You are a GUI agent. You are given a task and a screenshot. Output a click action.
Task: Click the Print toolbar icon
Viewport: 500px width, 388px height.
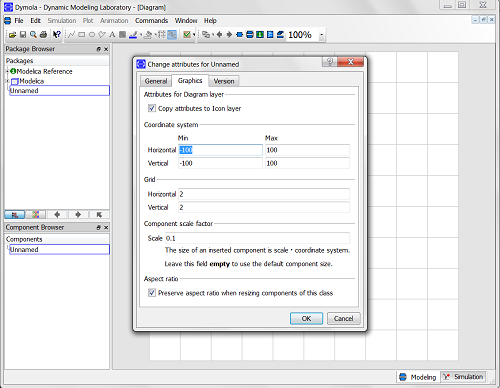pos(43,35)
